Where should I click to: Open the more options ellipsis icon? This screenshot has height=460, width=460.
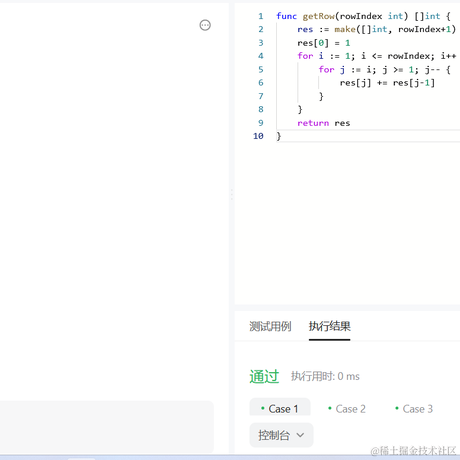point(205,25)
